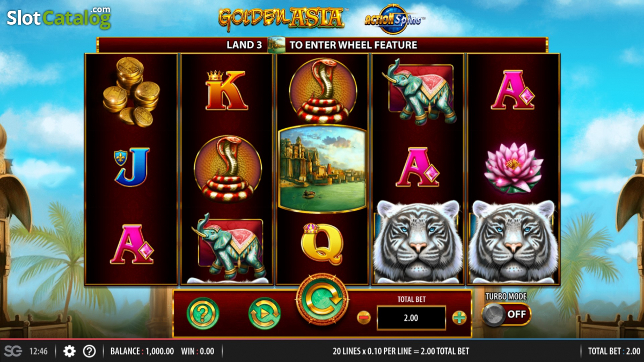Select the gold coins symbol
Image resolution: width=644 pixels, height=362 pixels.
click(131, 92)
